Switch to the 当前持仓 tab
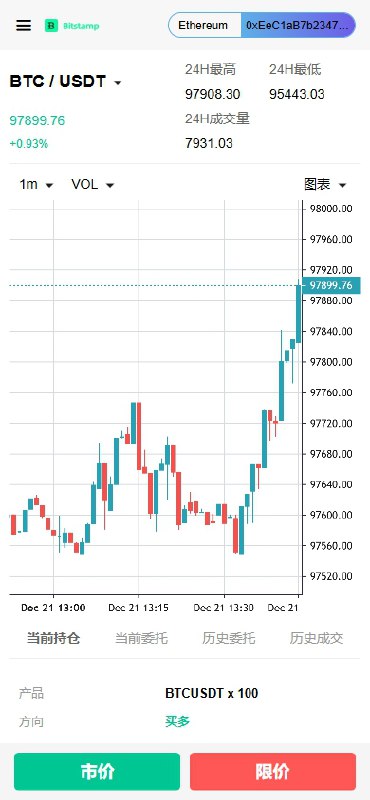Image resolution: width=370 pixels, height=800 pixels. coord(53,638)
